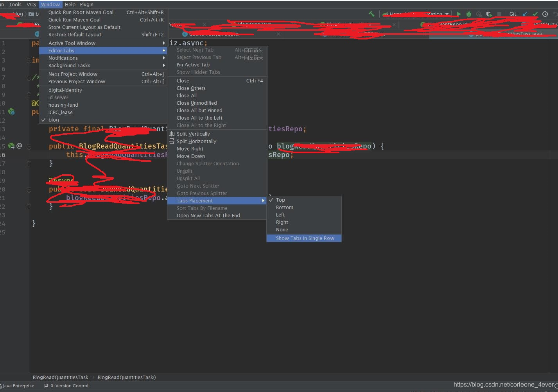
Task: Open the VCS menu
Action: (x=31, y=4)
